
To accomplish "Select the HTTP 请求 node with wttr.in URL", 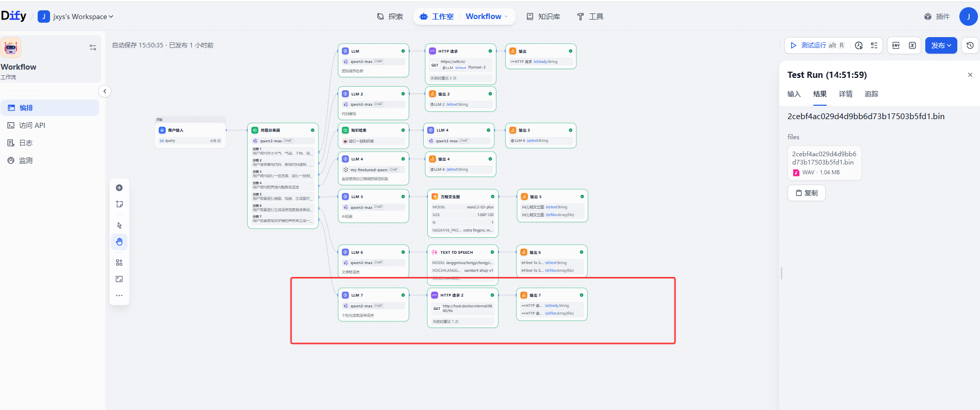I will (x=461, y=64).
